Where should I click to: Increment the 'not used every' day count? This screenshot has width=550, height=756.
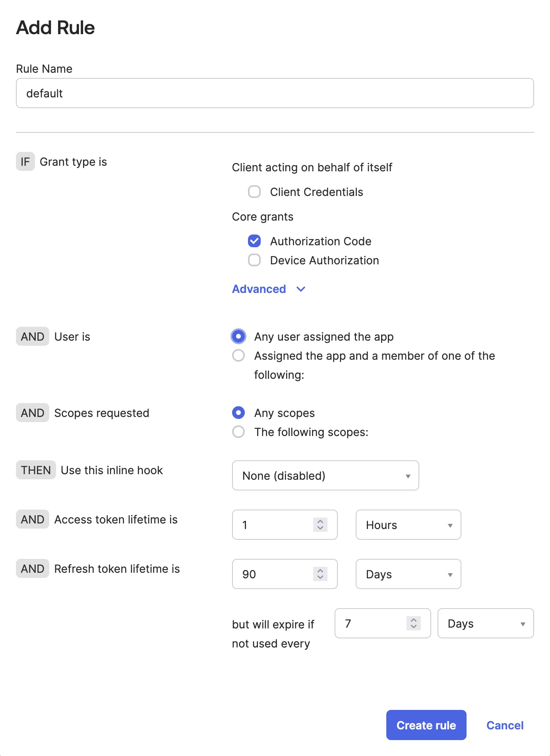pyautogui.click(x=413, y=620)
